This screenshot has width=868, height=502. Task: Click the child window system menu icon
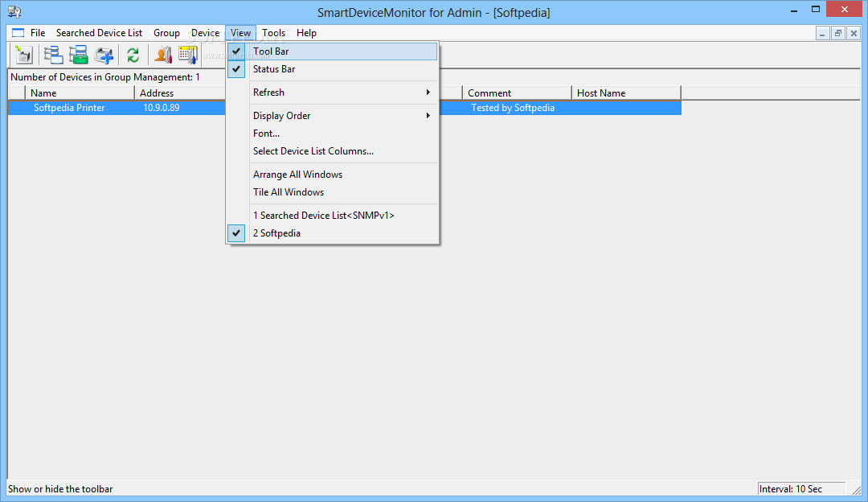[18, 33]
